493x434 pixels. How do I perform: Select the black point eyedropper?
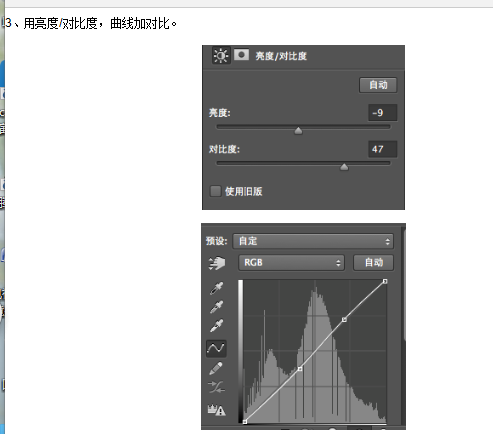point(216,288)
